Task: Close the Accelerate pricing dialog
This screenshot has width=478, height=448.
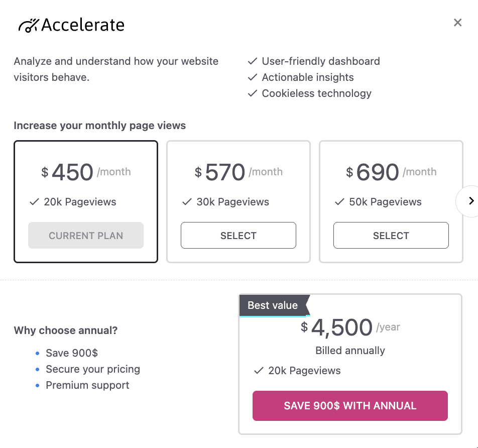Action: point(457,23)
